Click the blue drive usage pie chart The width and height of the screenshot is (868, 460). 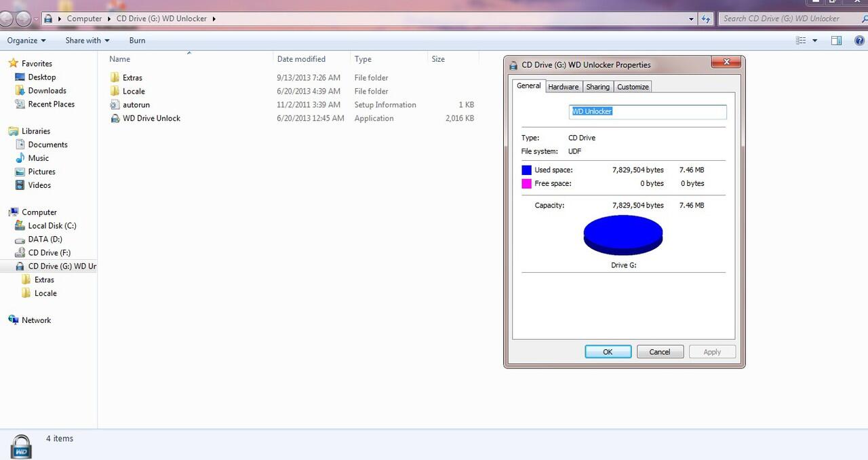(623, 235)
